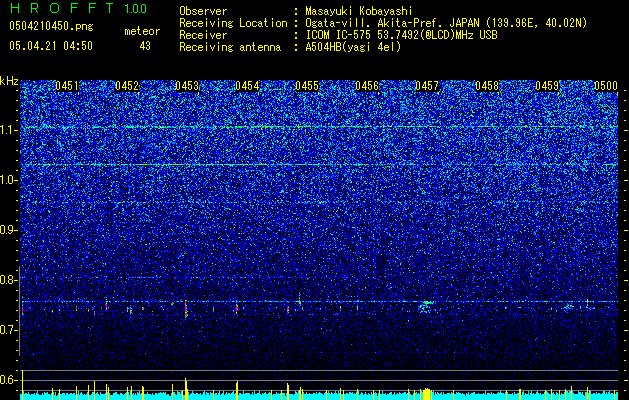Viewport: 629px width, 400px height.
Task: Click the 0.9 kHz axis tick label
Action: click(9, 230)
